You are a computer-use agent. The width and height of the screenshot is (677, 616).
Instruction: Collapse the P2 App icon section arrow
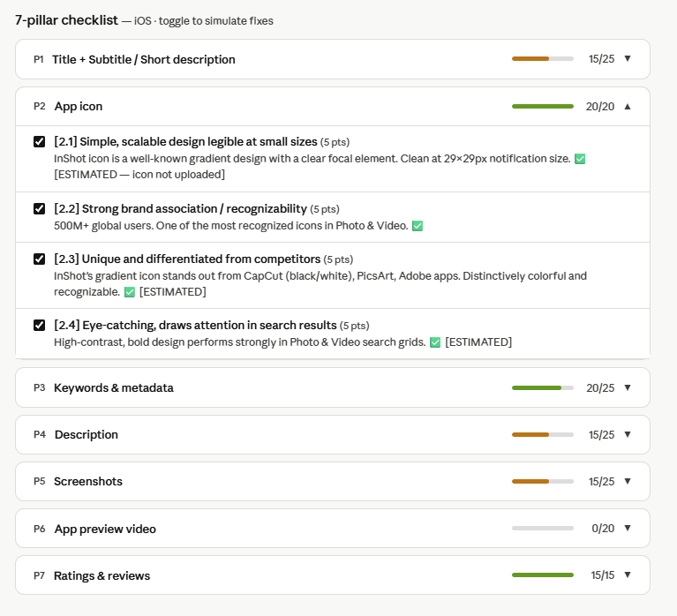point(628,106)
